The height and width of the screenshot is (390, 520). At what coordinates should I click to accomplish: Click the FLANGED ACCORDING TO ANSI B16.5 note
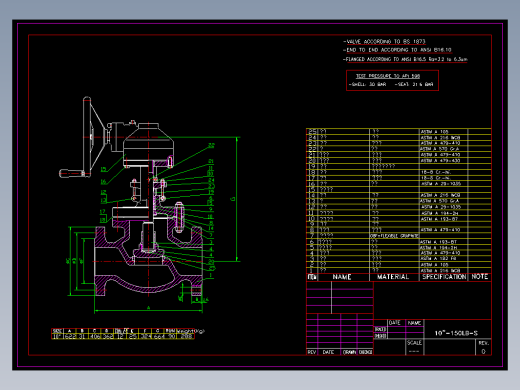coord(405,59)
